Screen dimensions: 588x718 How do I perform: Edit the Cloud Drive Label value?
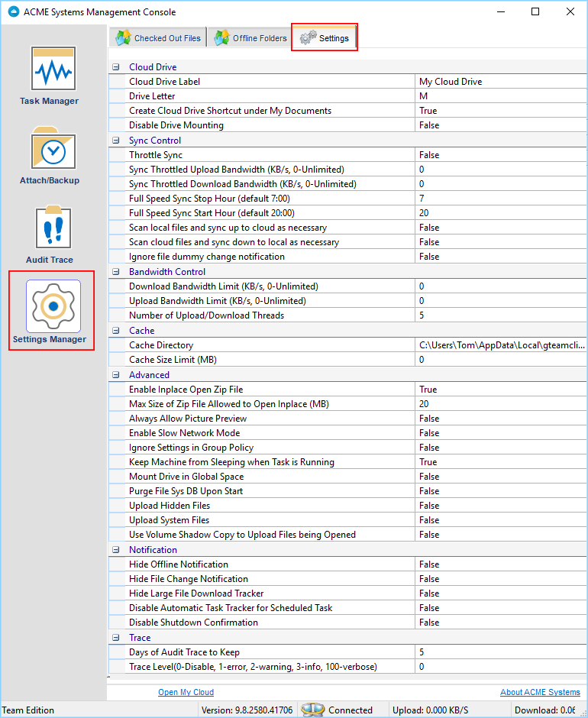click(x=501, y=82)
